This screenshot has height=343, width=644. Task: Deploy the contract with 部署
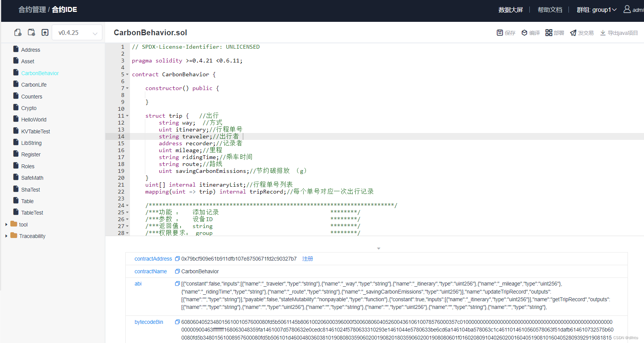(x=555, y=33)
